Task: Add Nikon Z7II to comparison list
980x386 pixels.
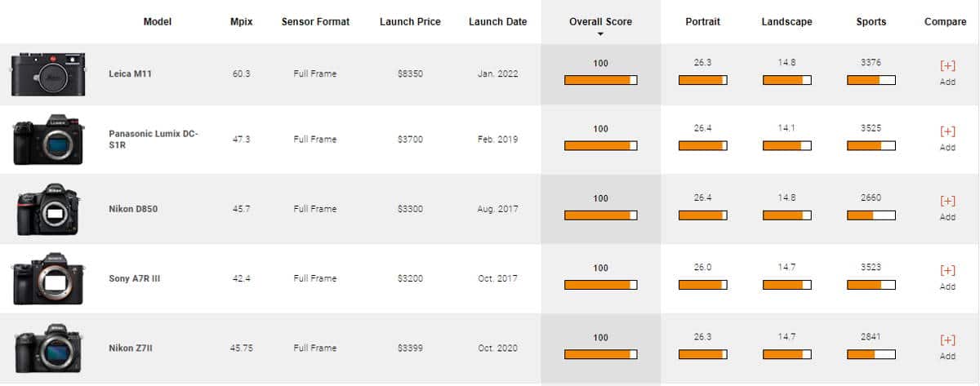Action: click(x=947, y=347)
